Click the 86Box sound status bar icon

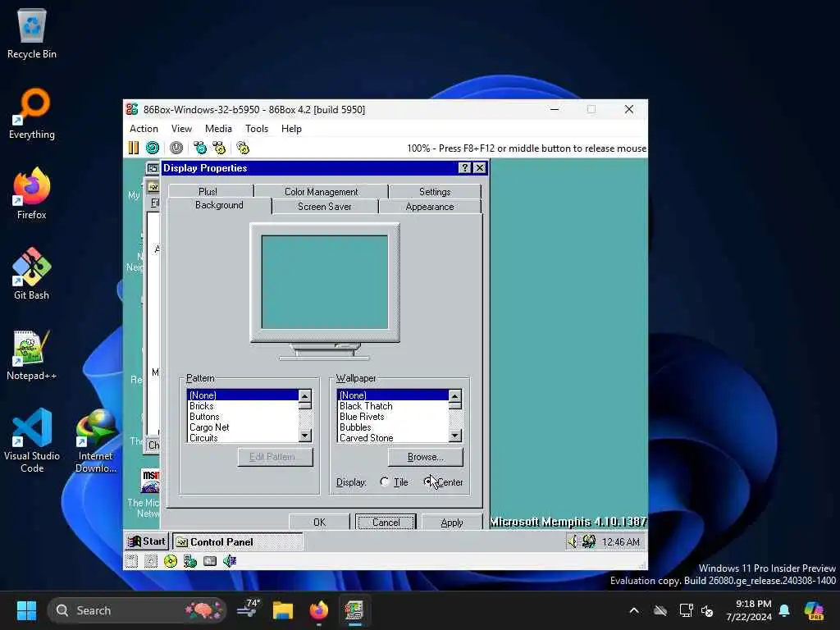(230, 561)
